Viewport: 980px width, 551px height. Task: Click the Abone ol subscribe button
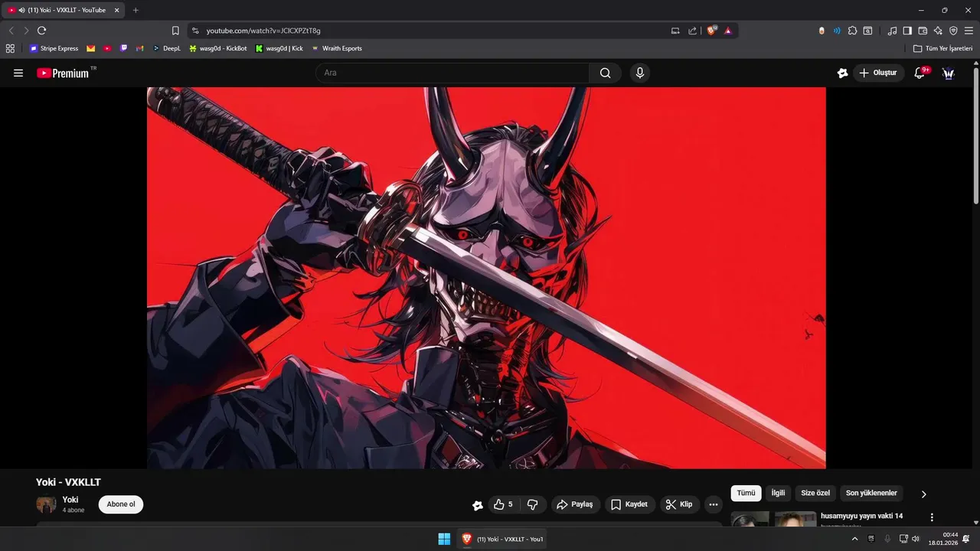[x=121, y=504]
